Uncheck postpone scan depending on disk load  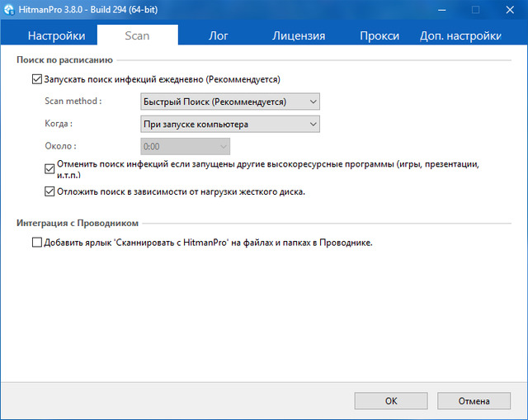pos(49,192)
